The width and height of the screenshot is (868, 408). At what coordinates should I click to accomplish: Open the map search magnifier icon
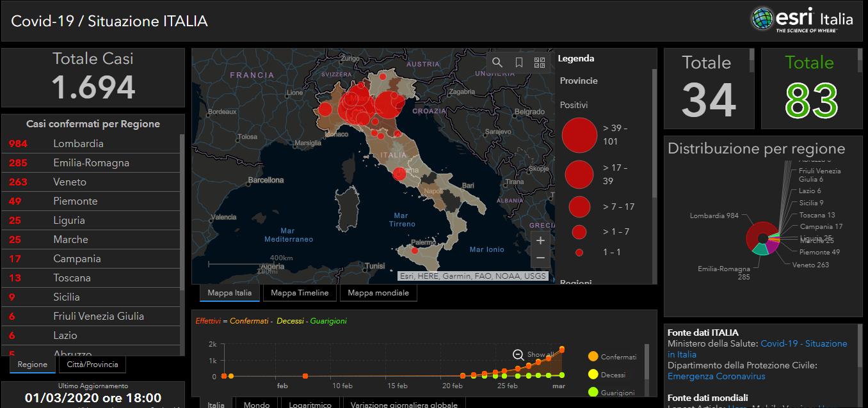point(497,62)
